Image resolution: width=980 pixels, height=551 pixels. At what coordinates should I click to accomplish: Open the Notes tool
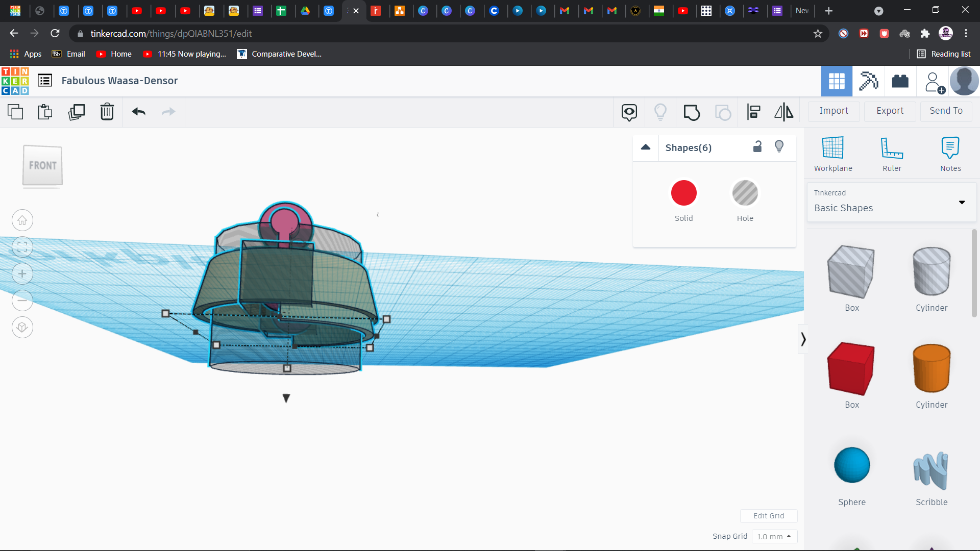(x=950, y=153)
